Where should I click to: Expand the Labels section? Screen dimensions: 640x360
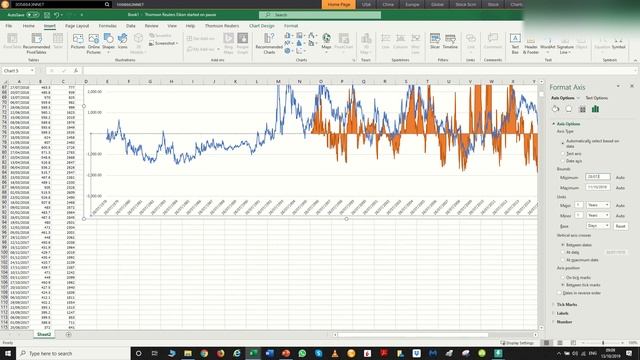(x=562, y=313)
